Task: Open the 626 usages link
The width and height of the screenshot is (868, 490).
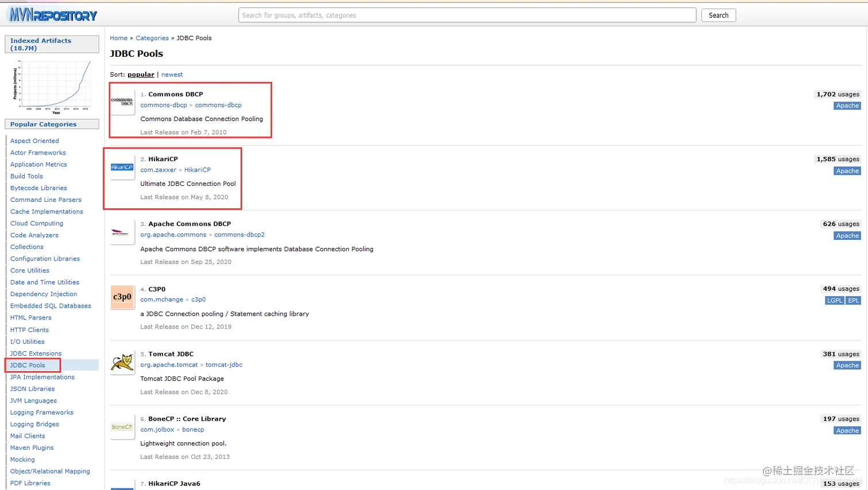Action: 841,224
